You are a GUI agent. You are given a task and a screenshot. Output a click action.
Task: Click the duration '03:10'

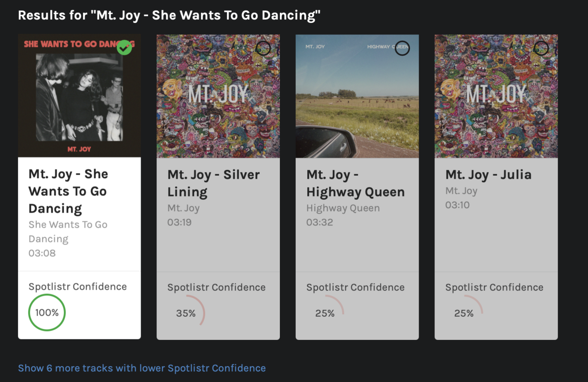point(457,205)
